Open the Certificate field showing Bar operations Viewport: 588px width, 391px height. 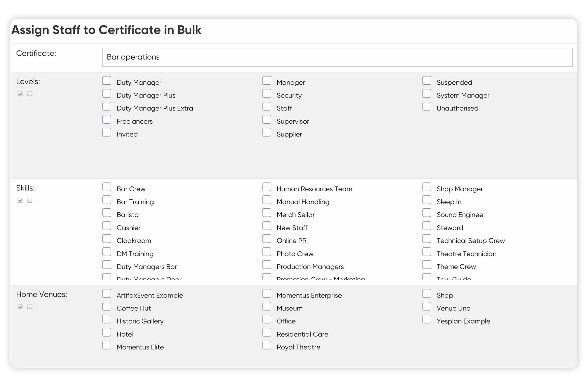coord(337,57)
